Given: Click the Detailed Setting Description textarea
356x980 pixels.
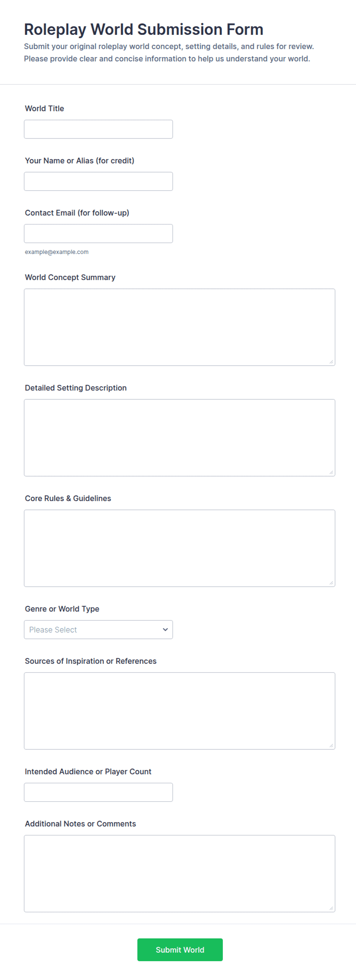Looking at the screenshot, I should [x=180, y=438].
